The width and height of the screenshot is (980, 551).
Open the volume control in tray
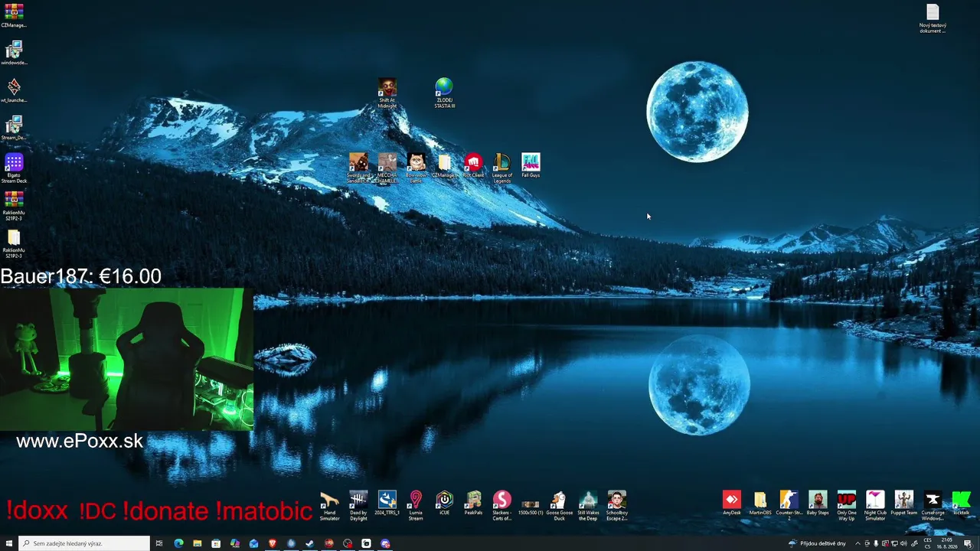pyautogui.click(x=903, y=543)
